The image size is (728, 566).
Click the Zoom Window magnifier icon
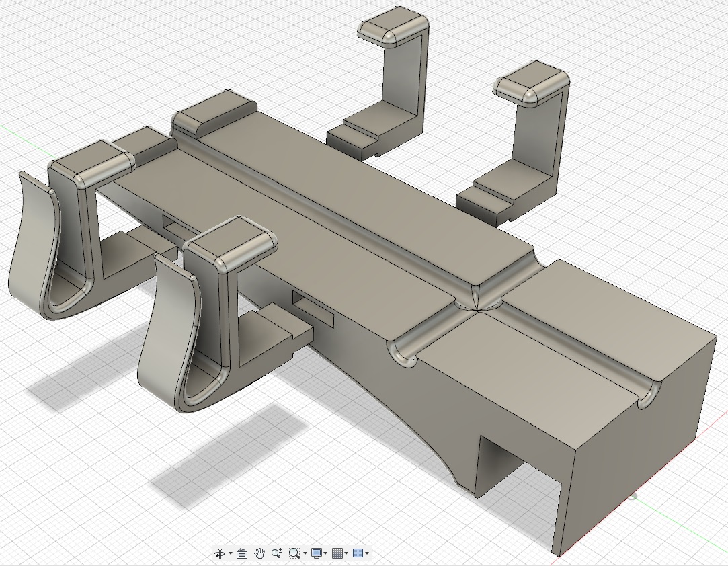(x=294, y=553)
